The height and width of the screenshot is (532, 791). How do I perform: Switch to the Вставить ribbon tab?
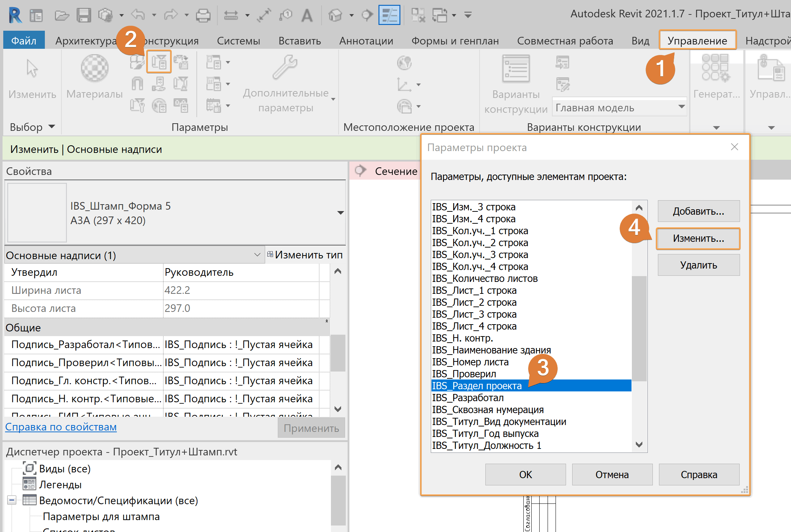tap(299, 41)
